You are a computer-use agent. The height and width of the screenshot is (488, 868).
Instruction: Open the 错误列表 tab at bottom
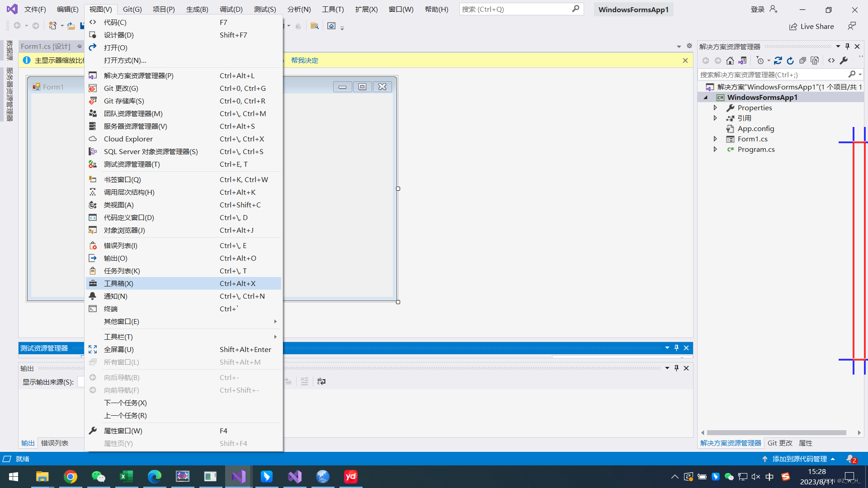[55, 443]
